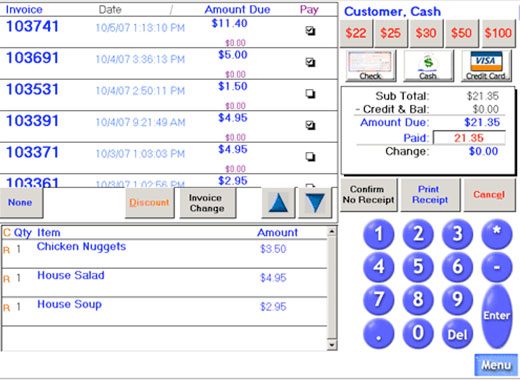Click the blue up arrow button
This screenshot has height=380, width=520.
(x=278, y=203)
